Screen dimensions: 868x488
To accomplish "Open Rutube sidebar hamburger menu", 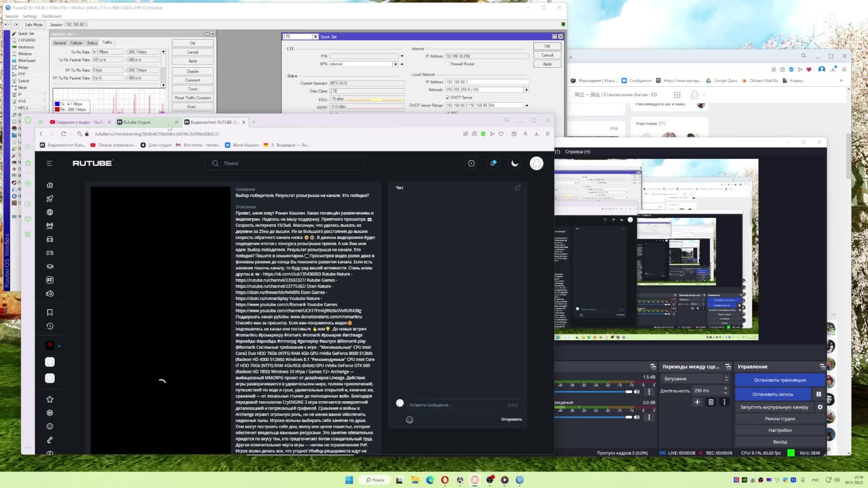I will tap(50, 163).
